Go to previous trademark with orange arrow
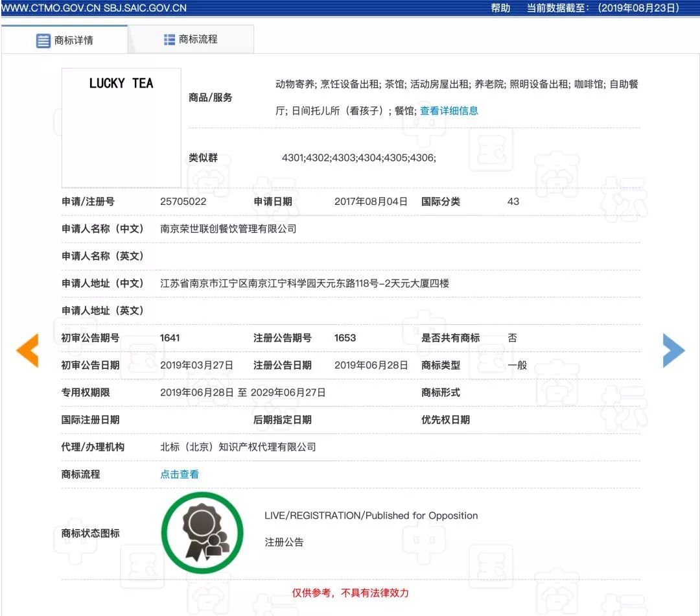The image size is (700, 616). point(28,350)
